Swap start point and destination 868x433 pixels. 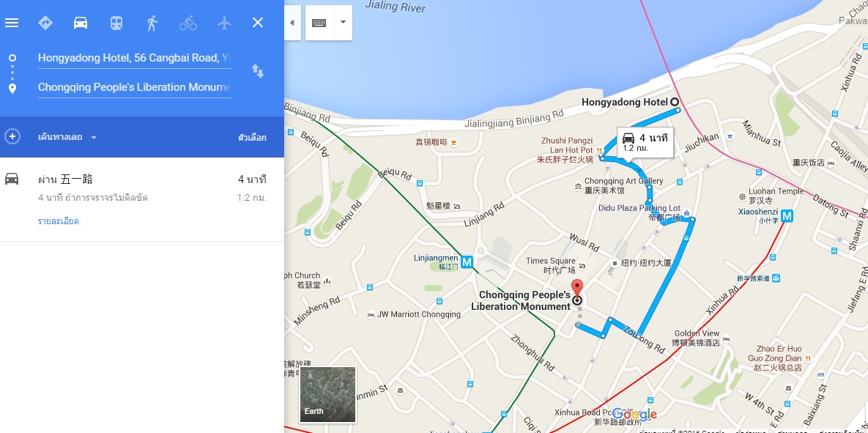tap(258, 71)
